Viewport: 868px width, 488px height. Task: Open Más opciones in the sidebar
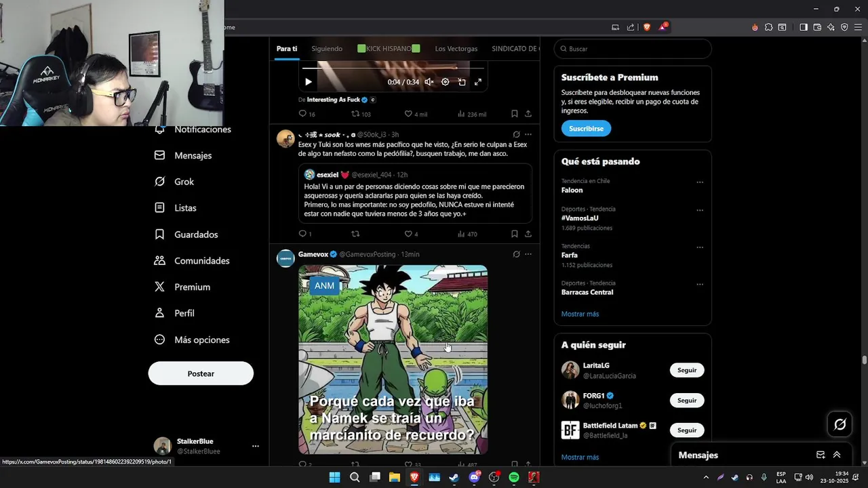click(x=192, y=340)
